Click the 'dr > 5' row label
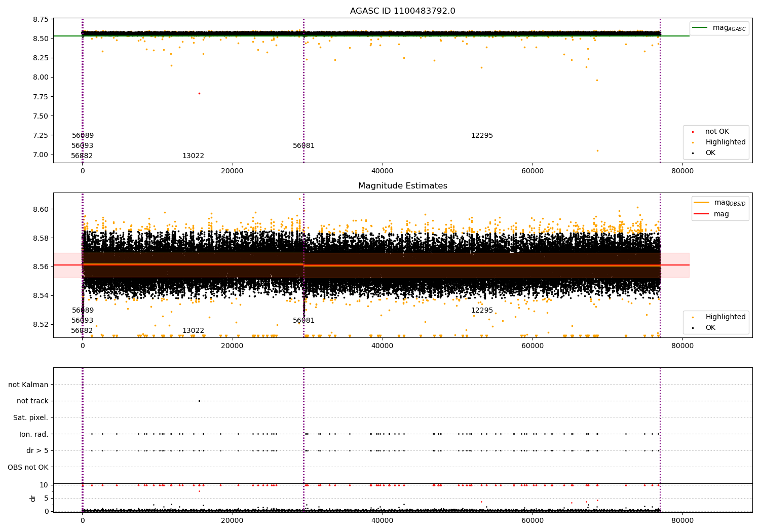 (x=37, y=450)
